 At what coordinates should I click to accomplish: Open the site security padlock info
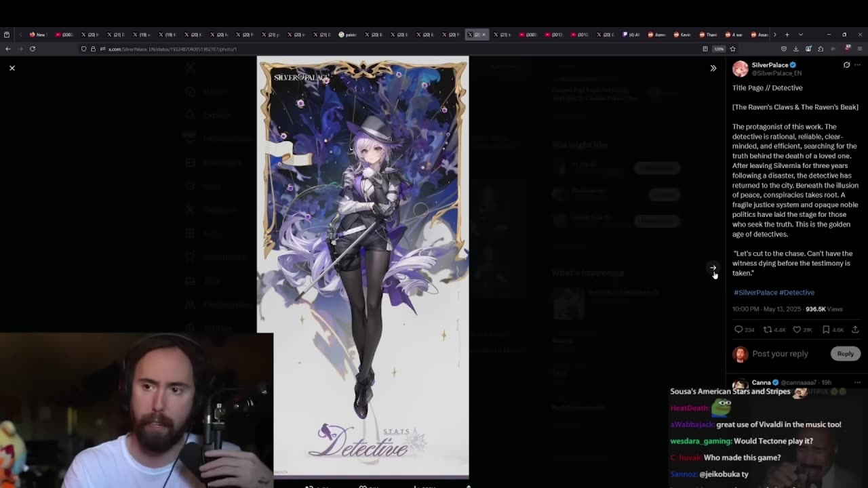click(93, 49)
